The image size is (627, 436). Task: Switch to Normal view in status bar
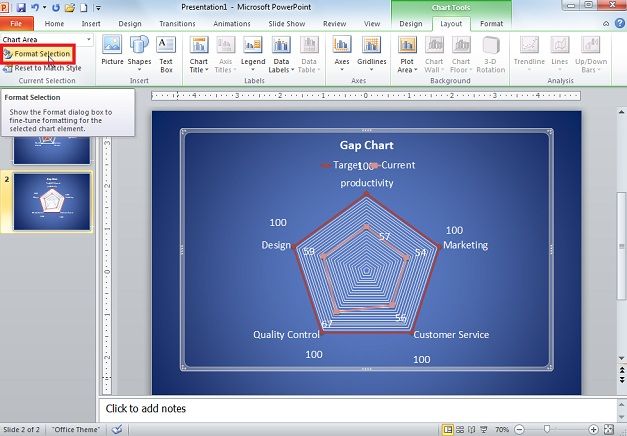click(448, 430)
